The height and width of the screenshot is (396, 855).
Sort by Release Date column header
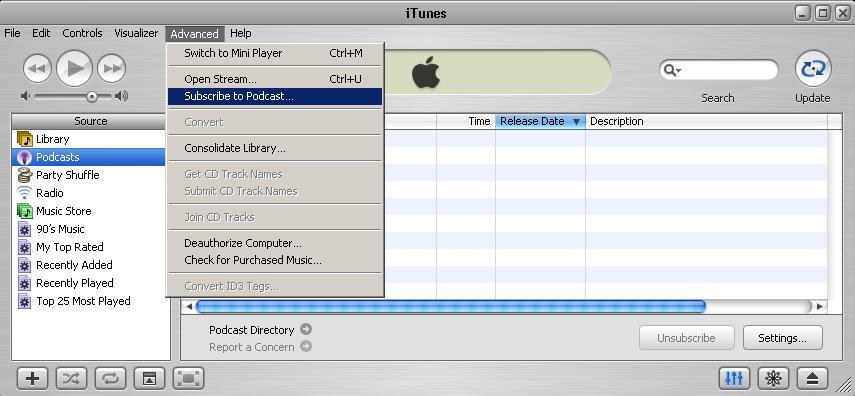tap(540, 121)
